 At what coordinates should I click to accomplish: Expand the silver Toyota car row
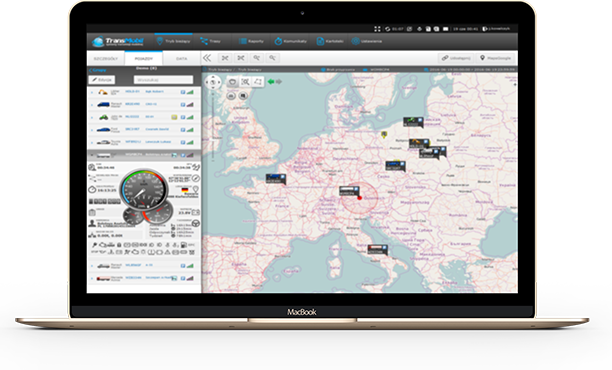92,142
